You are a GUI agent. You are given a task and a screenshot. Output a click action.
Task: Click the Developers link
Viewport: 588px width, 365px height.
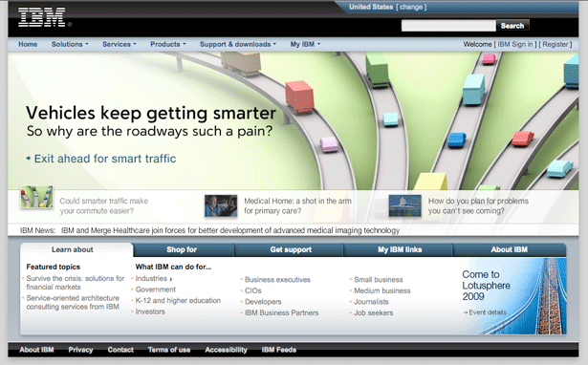263,302
